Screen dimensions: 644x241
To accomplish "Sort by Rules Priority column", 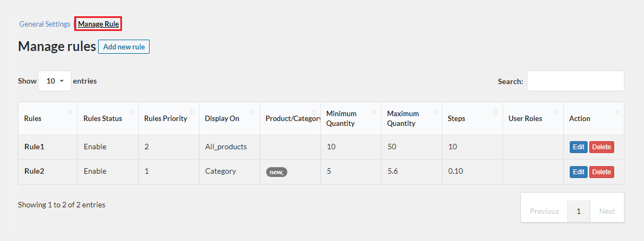I will click(x=165, y=118).
